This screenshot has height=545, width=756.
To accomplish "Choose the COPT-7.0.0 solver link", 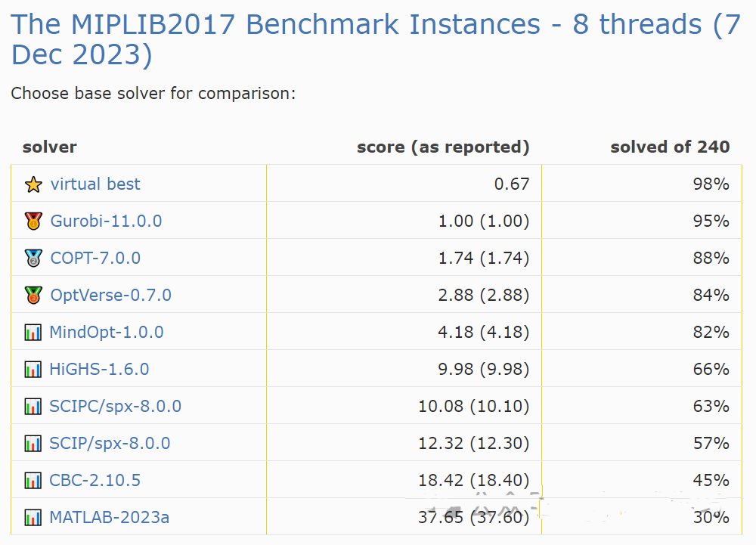I will (95, 259).
